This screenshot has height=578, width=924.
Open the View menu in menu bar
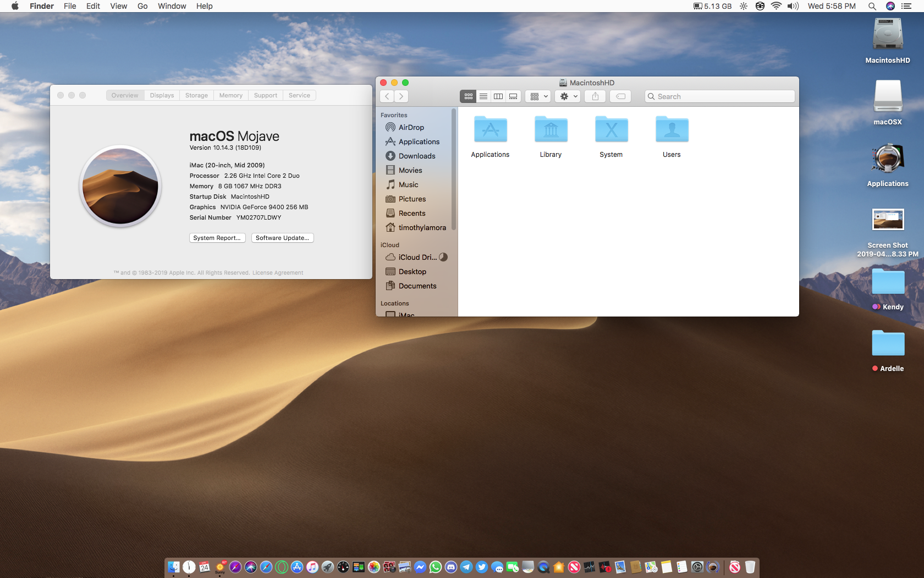tap(118, 6)
